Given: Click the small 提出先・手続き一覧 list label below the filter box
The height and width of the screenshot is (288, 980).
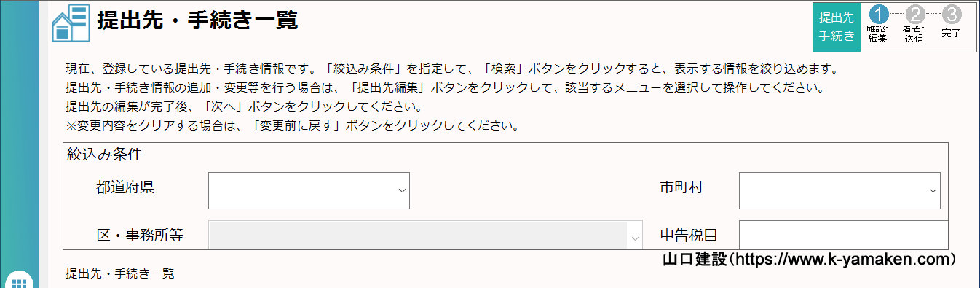Looking at the screenshot, I should point(120,274).
